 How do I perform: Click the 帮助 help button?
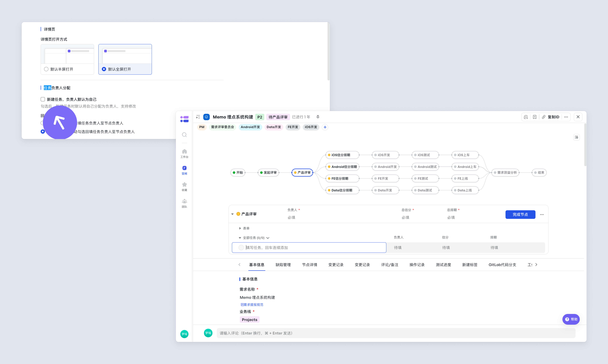(x=571, y=319)
